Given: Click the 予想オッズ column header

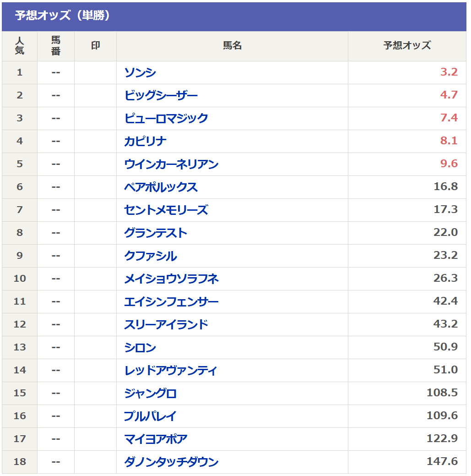Looking at the screenshot, I should pos(407,46).
